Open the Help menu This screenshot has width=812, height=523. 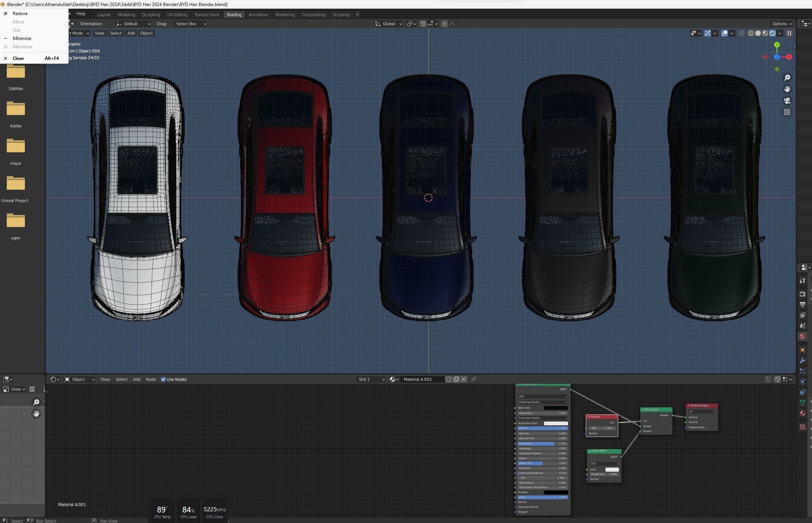coord(81,14)
